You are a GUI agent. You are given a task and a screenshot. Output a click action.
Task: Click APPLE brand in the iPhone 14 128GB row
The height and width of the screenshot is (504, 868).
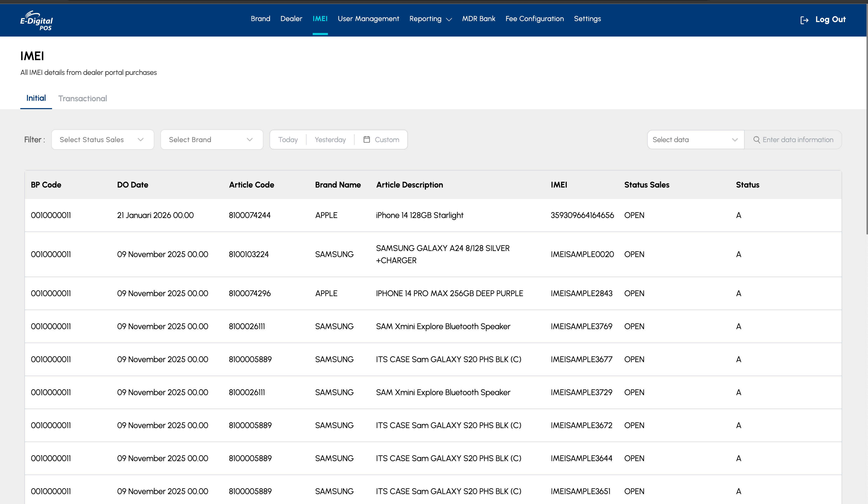click(326, 215)
